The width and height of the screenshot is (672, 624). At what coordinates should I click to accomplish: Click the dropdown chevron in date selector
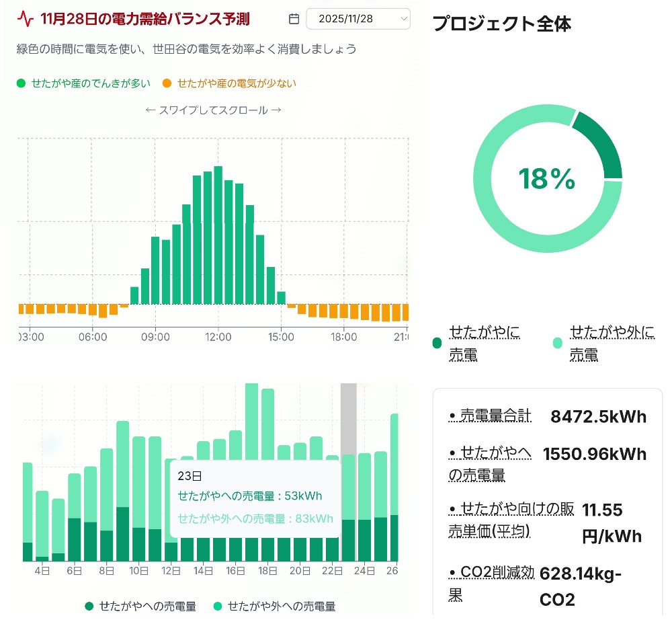403,19
